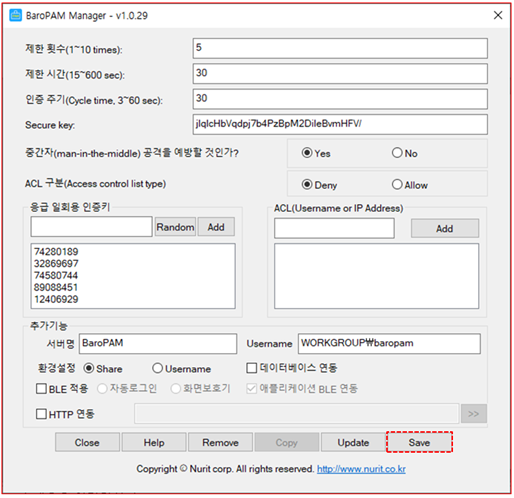Select key 89088451 in the list
The image size is (514, 498).
pyautogui.click(x=56, y=287)
